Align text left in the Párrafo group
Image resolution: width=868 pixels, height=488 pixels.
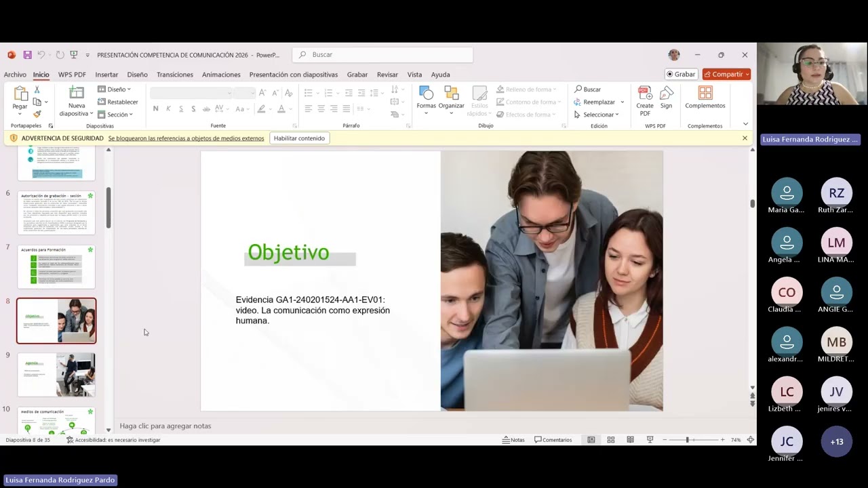click(309, 109)
